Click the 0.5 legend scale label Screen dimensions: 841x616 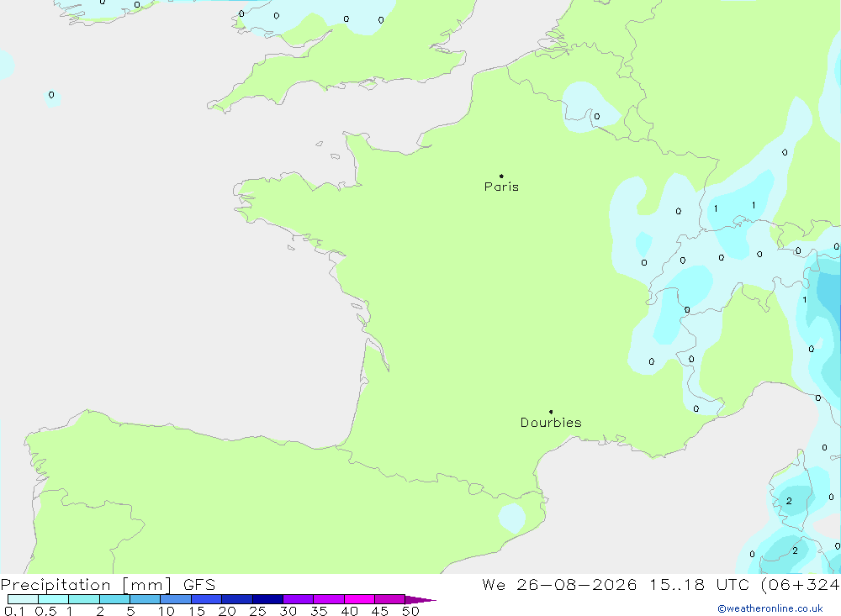(x=45, y=611)
